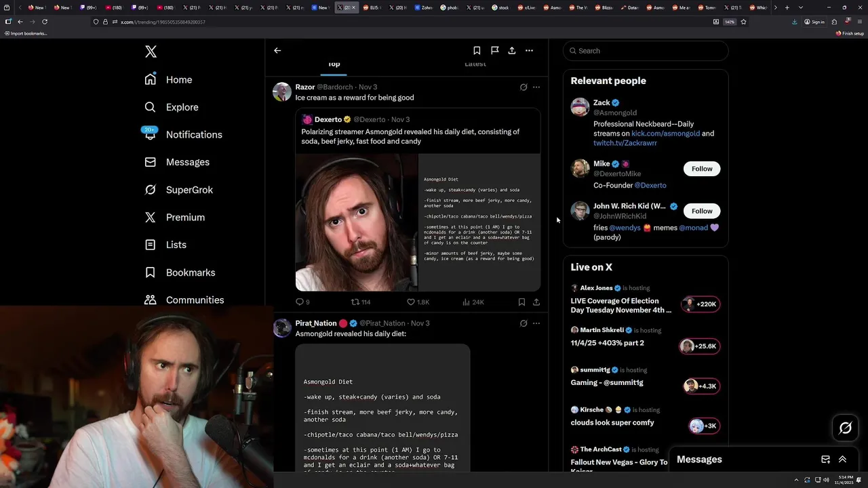Image resolution: width=868 pixels, height=488 pixels.
Task: Open summit1g Gaming live space
Action: coord(607,382)
